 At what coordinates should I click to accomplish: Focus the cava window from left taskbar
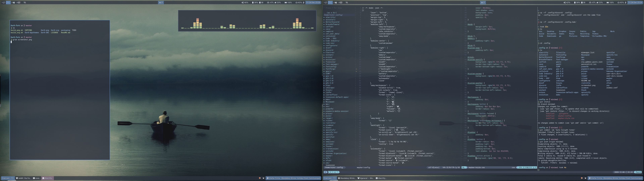37,178
